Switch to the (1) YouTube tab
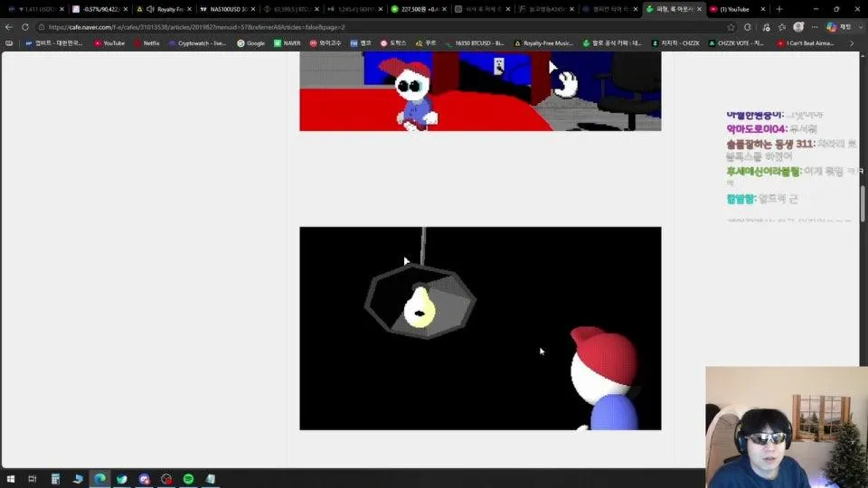Viewport: 868px width, 488px height. coord(735,9)
